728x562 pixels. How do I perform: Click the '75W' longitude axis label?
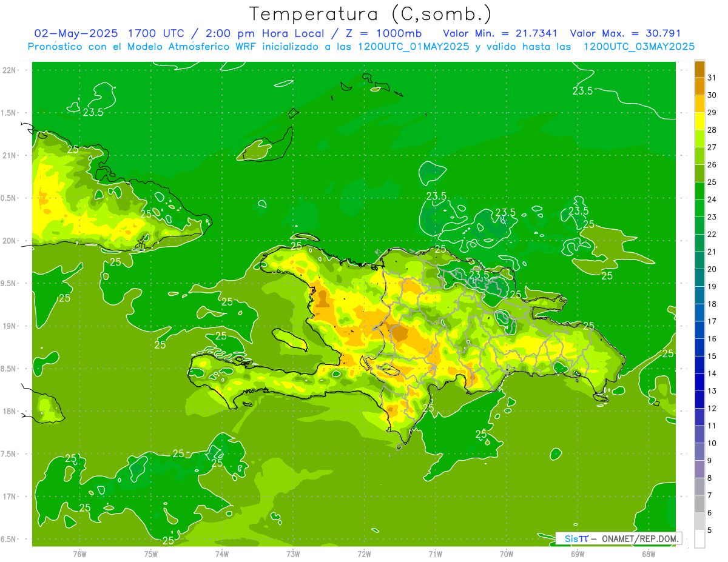[x=151, y=554]
